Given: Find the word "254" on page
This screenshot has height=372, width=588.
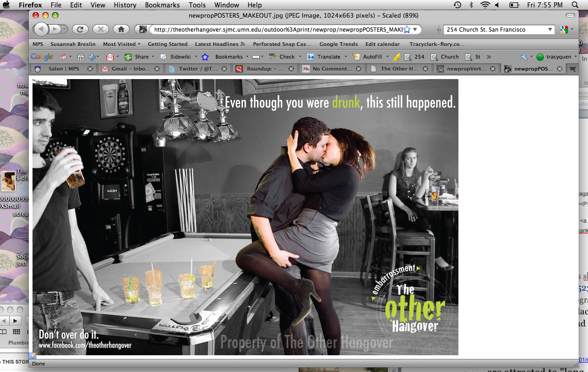Looking at the screenshot, I should click(414, 57).
